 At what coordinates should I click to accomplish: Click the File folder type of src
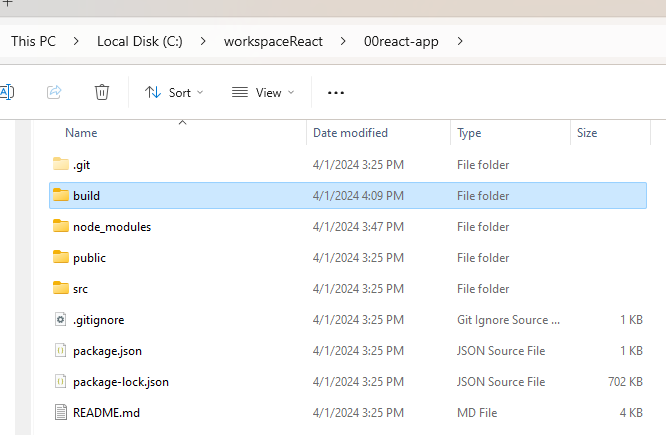tap(483, 289)
